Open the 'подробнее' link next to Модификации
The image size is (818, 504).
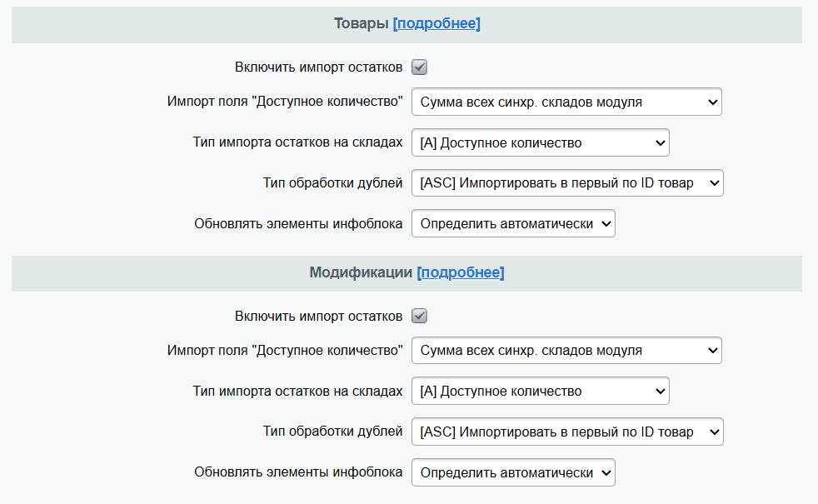pos(460,272)
